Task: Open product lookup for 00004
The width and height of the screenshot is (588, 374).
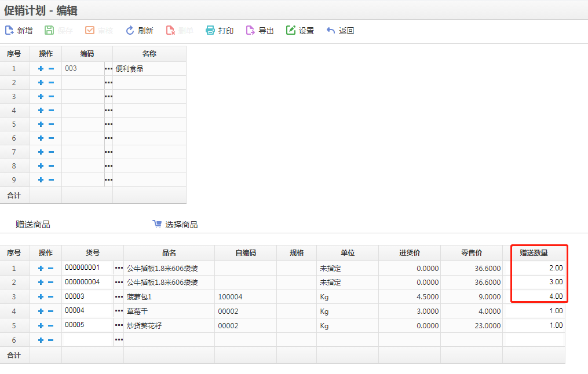Action: [x=119, y=311]
